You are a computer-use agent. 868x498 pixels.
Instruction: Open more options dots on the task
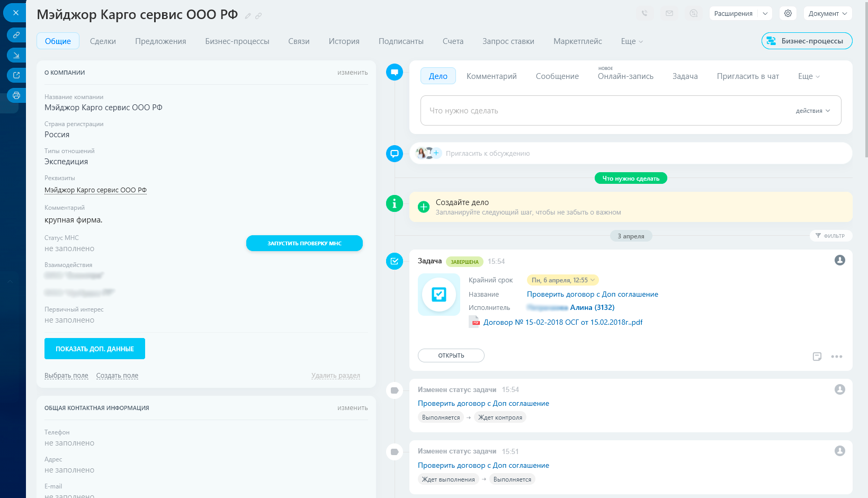click(x=837, y=357)
